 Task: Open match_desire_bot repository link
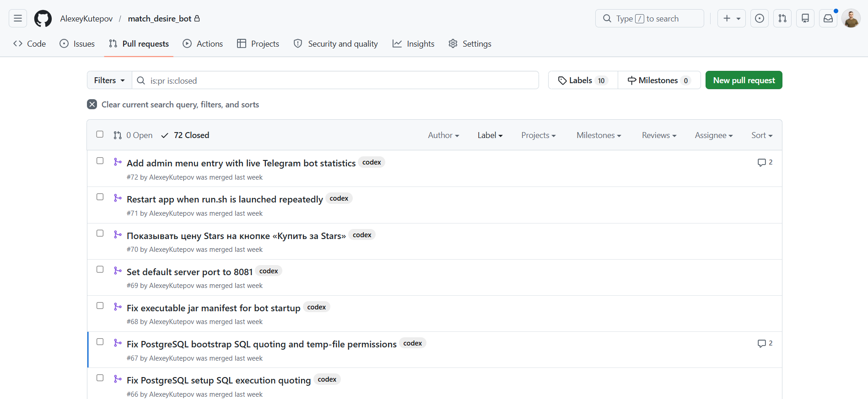tap(160, 18)
